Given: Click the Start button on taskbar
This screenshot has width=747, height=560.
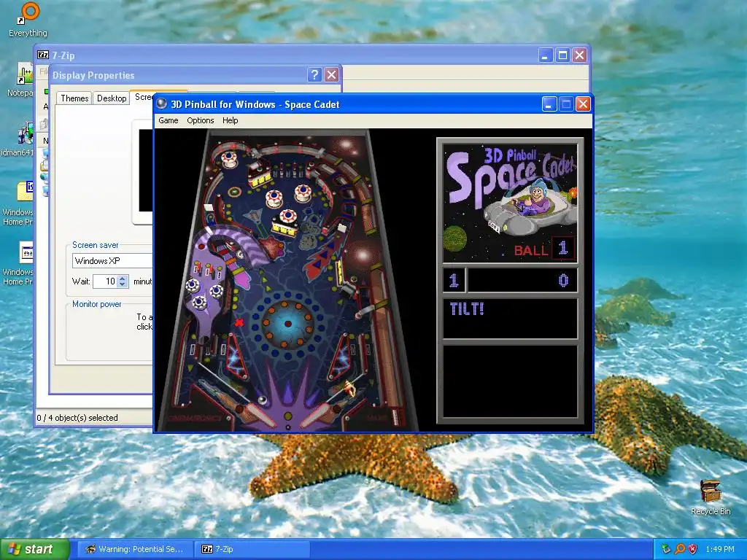Looking at the screenshot, I should click(34, 549).
